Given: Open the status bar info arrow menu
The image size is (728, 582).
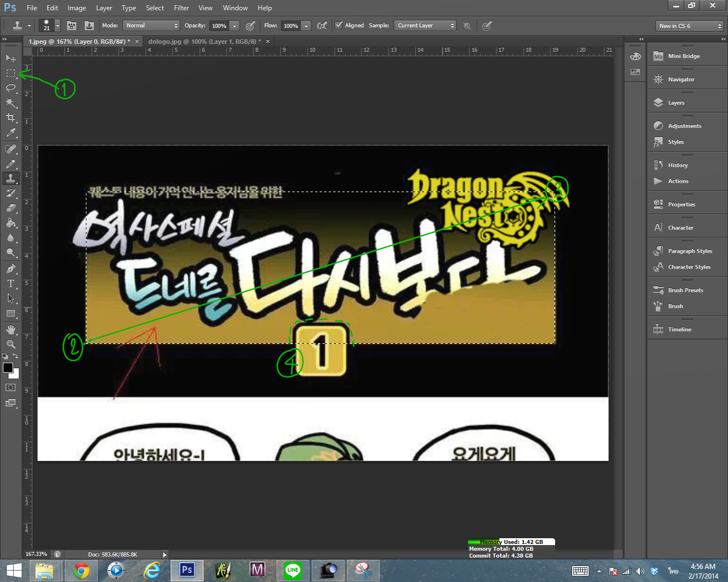Looking at the screenshot, I should point(164,554).
